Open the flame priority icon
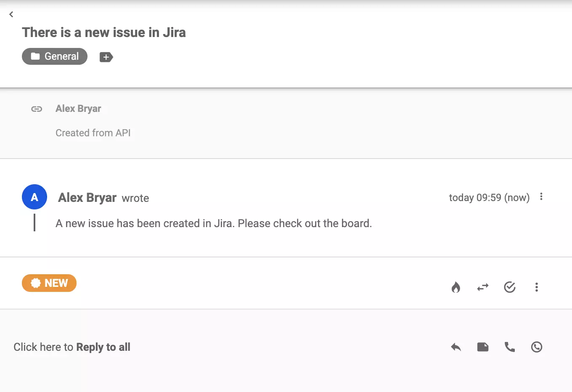572x392 pixels. [456, 287]
